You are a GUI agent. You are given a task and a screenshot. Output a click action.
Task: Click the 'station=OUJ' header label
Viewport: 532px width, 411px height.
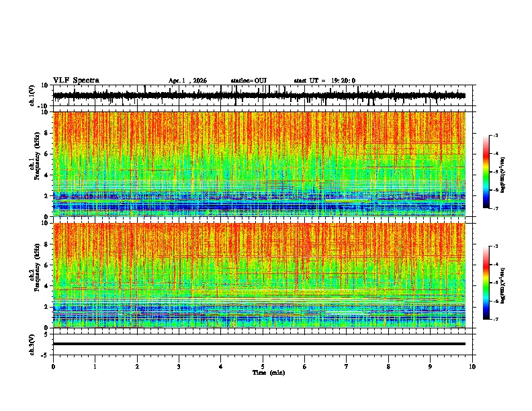tap(249, 81)
